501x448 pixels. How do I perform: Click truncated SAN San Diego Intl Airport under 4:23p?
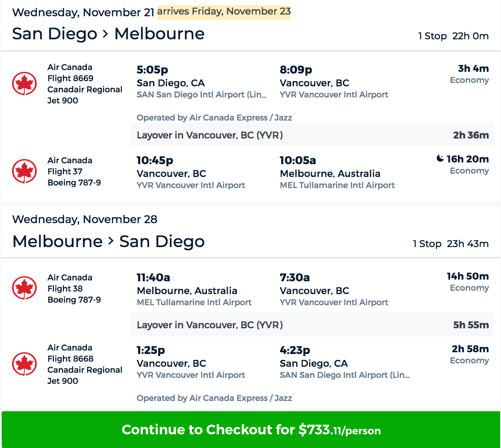pyautogui.click(x=344, y=375)
